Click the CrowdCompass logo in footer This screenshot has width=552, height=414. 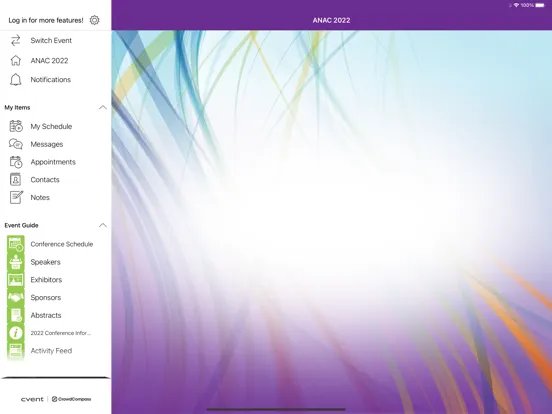pyautogui.click(x=71, y=399)
